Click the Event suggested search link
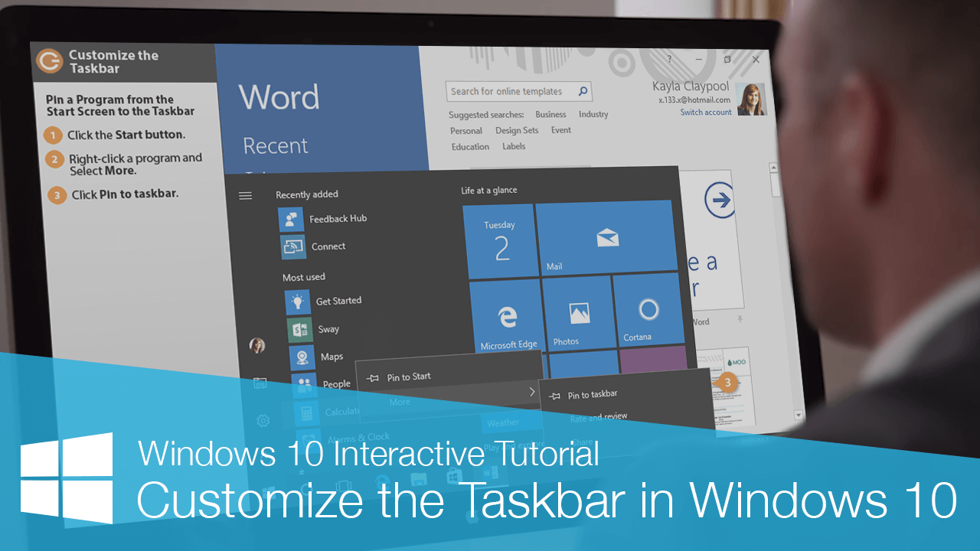This screenshot has height=551, width=980. (x=561, y=130)
